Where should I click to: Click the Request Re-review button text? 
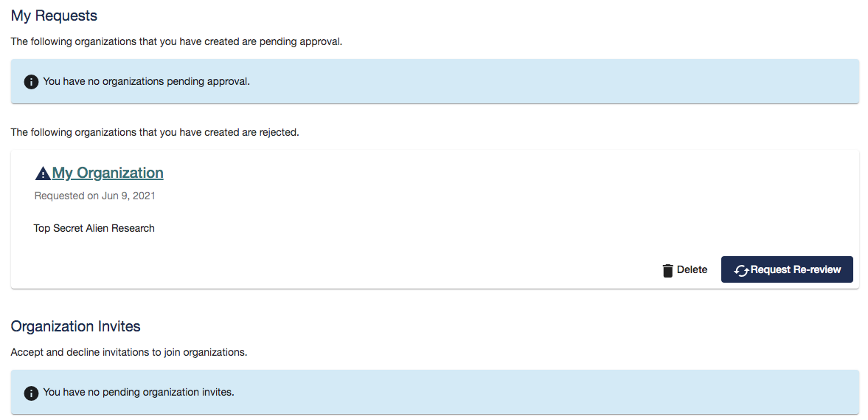pos(796,270)
